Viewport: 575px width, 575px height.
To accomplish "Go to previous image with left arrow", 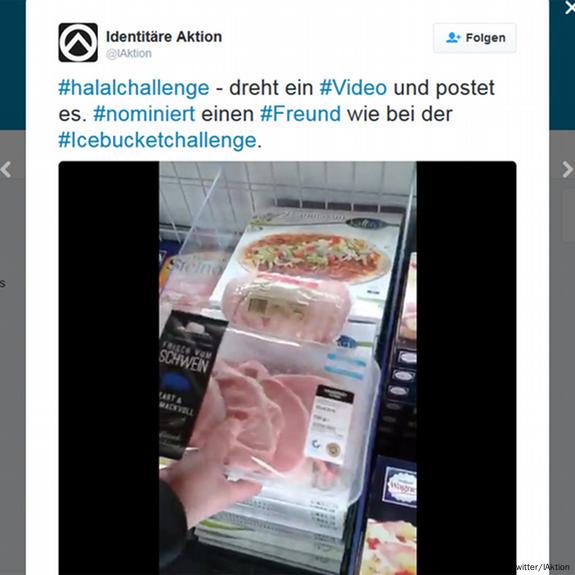I will 6,170.
